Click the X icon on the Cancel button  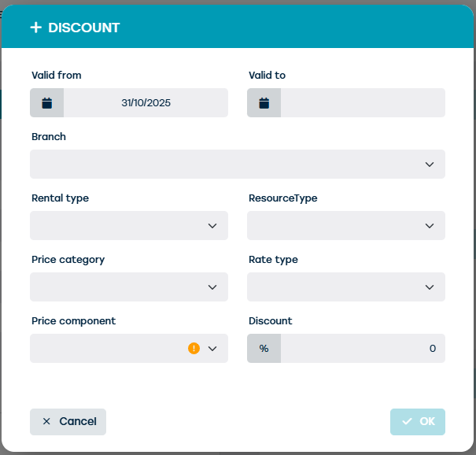[46, 421]
